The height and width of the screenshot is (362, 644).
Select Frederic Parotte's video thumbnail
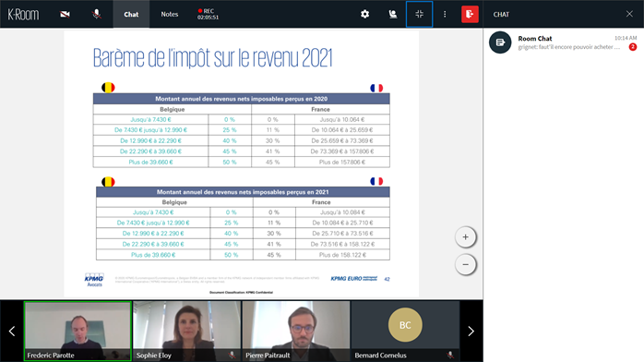[x=78, y=332]
